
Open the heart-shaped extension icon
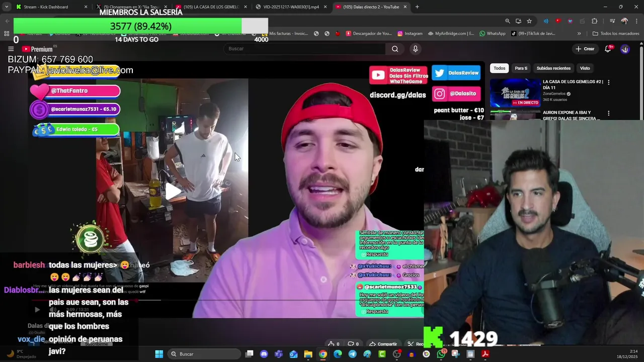point(570,21)
